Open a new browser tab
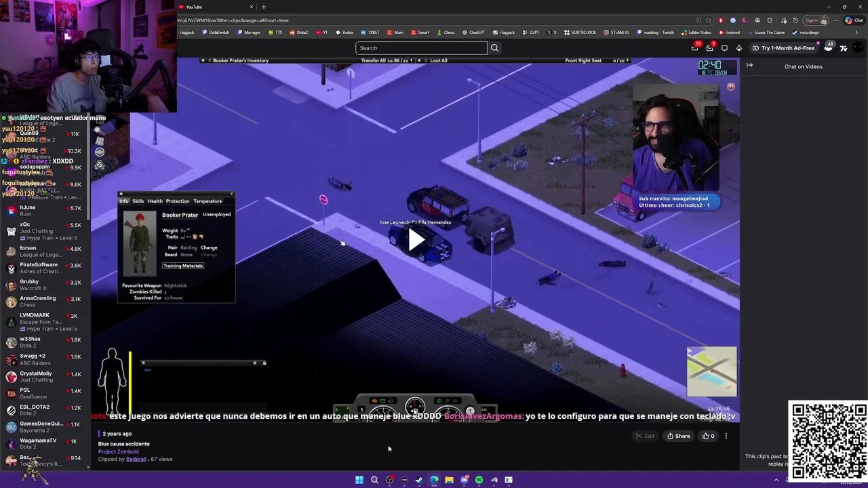Image resolution: width=868 pixels, height=488 pixels. coord(264,7)
